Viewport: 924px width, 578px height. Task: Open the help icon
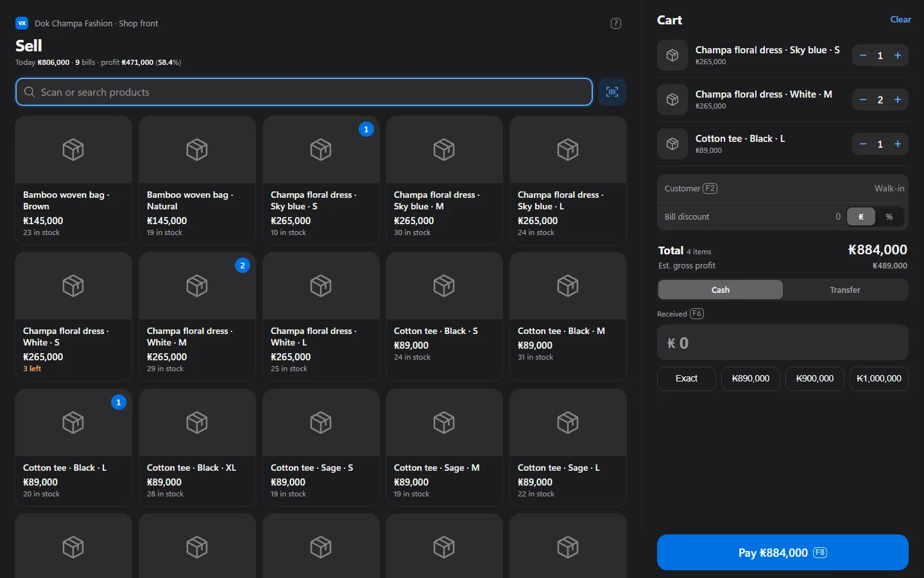coord(616,24)
